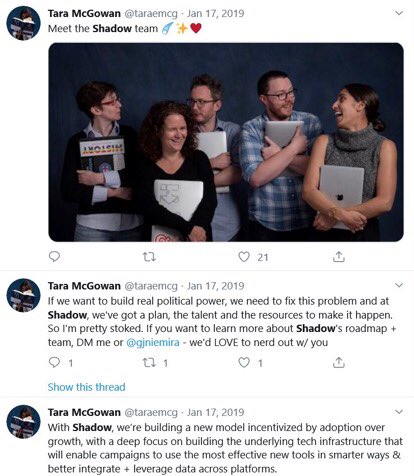Click Tara McGowan's avatar on the second tweet

click(x=23, y=295)
